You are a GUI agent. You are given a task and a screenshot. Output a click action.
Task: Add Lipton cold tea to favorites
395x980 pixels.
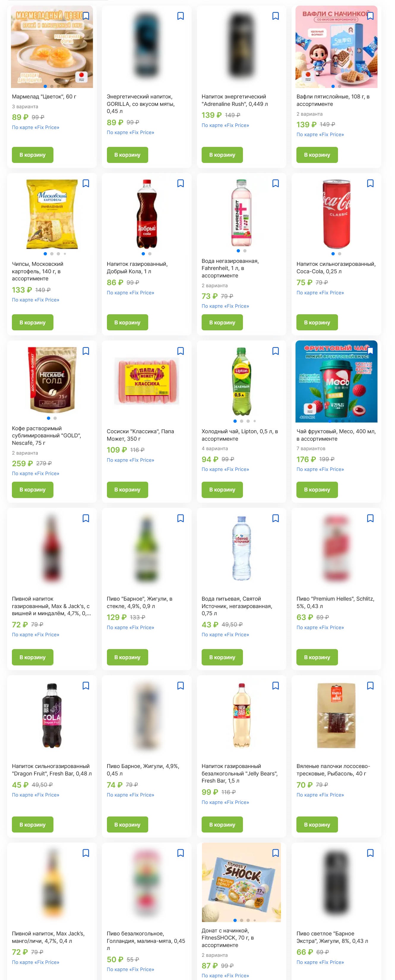coord(276,351)
